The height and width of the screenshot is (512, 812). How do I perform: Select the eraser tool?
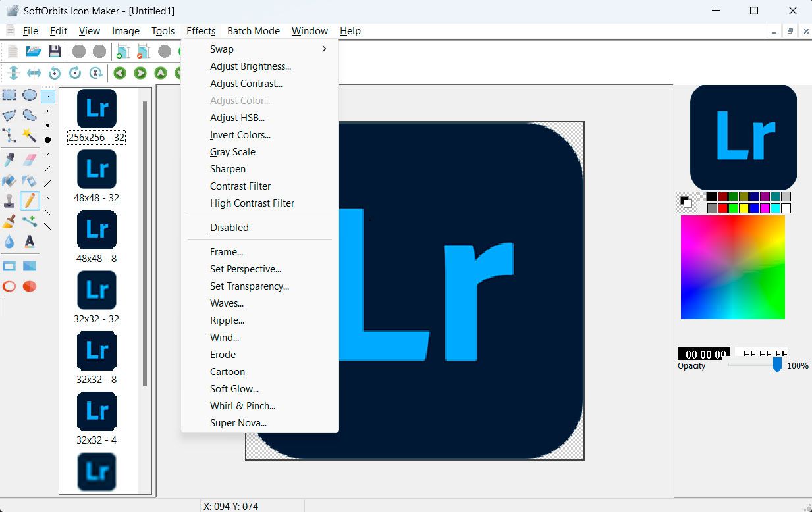click(30, 160)
